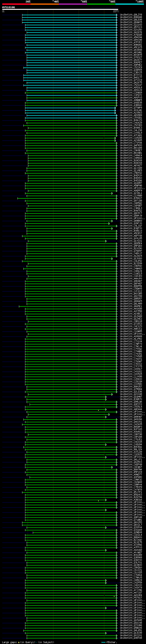Select hit UniRef100_A9PHE2
Viewport: 146px width, 644px height.
(131, 65)
